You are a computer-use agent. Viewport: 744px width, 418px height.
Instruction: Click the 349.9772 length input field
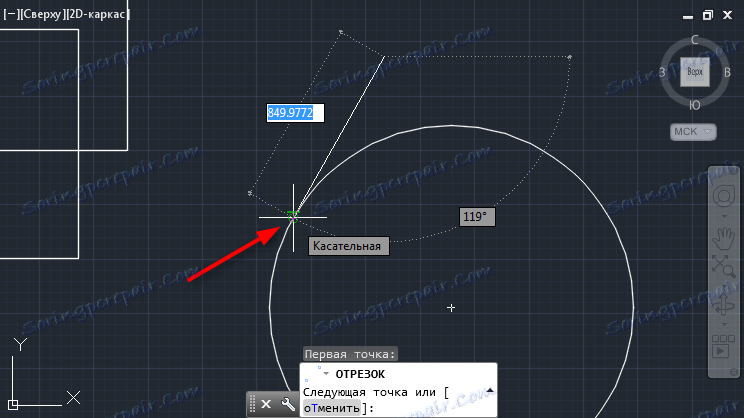(x=296, y=113)
